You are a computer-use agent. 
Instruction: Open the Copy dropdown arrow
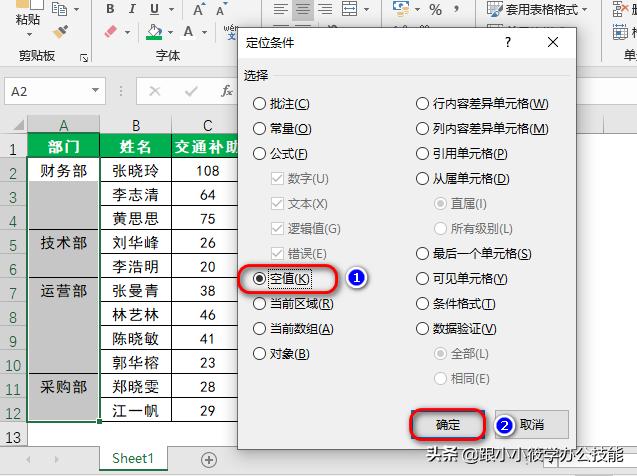pos(76,9)
